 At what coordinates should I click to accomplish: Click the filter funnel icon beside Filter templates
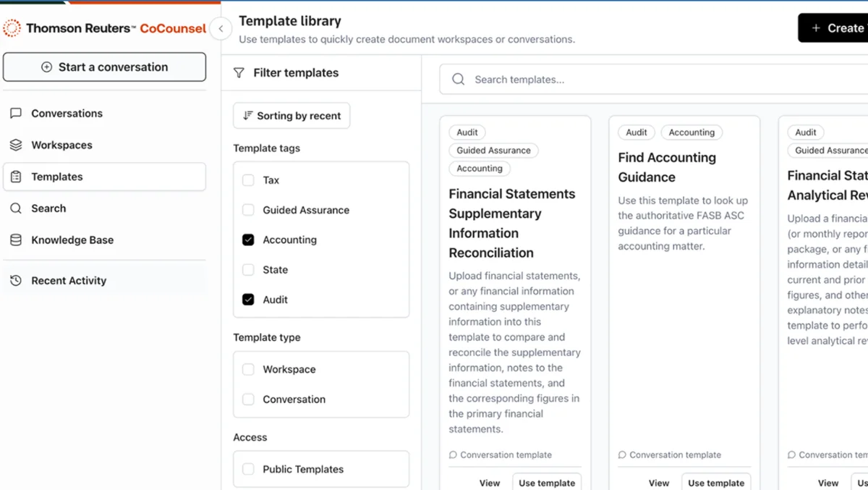coord(239,72)
